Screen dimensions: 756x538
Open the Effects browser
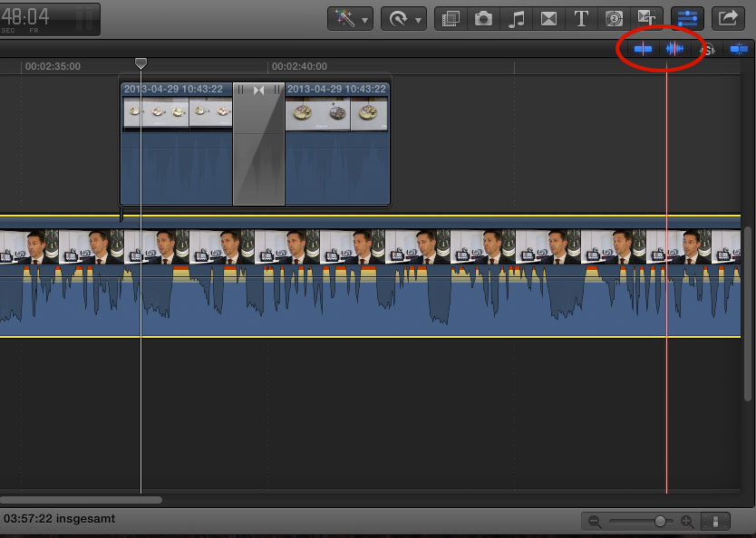coord(451,18)
